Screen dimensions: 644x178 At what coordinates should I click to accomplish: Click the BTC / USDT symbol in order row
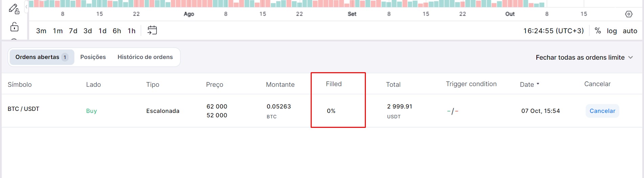[x=23, y=109]
